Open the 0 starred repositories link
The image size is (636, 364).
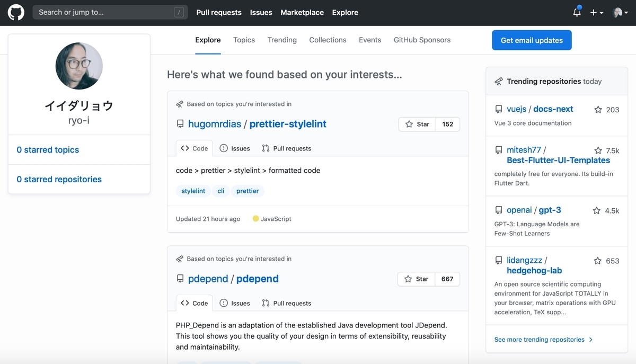coord(59,179)
